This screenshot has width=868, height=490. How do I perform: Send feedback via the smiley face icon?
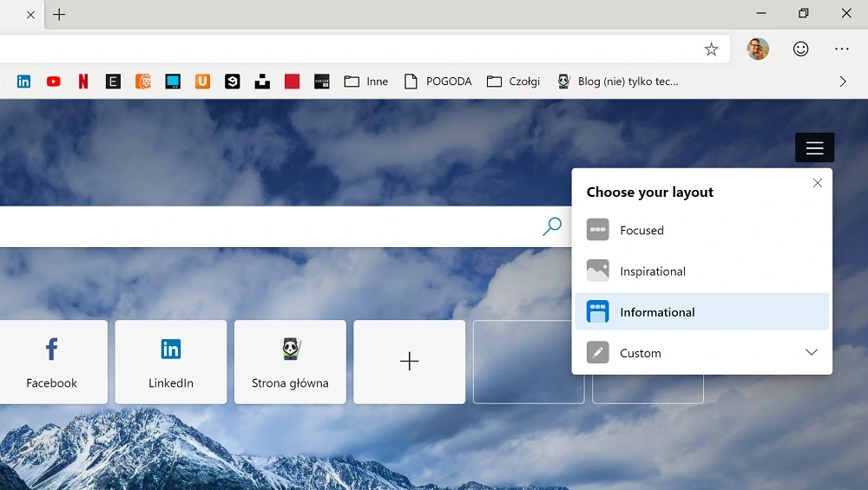click(800, 49)
